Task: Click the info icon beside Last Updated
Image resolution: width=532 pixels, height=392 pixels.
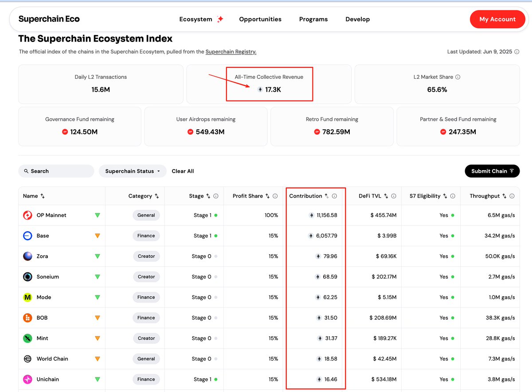Action: point(516,52)
